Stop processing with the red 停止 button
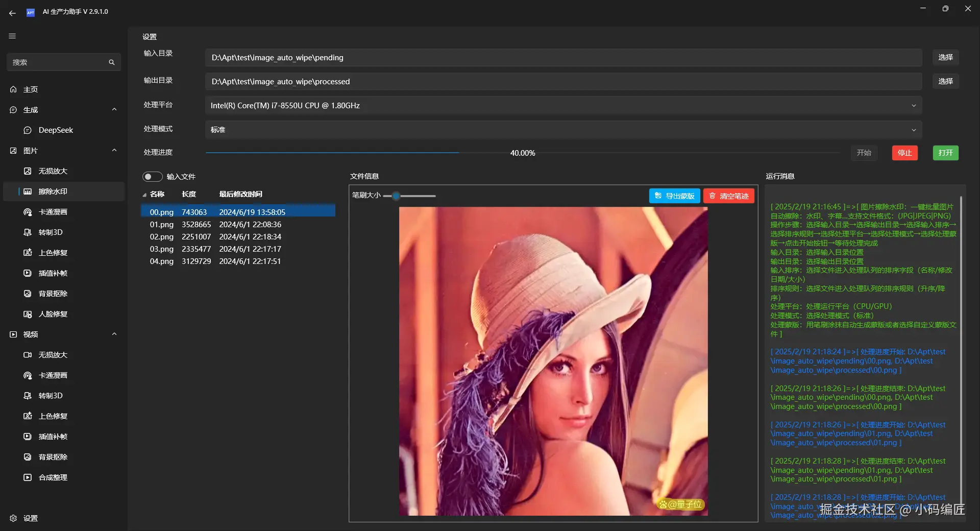This screenshot has width=980, height=531. pos(904,153)
